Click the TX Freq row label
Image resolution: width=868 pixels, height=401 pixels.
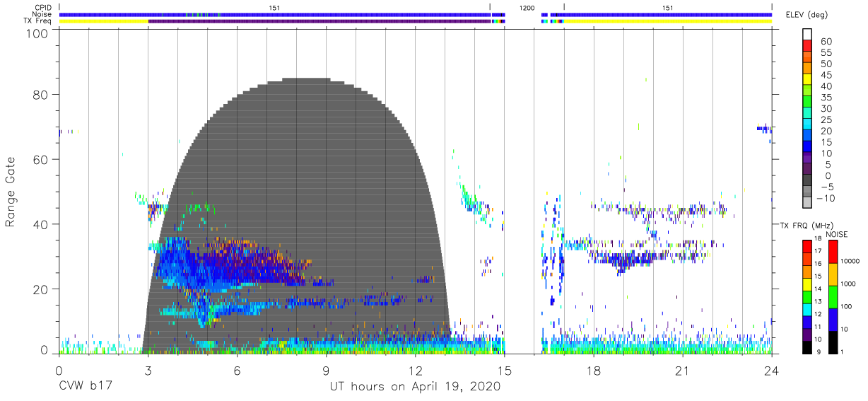pyautogui.click(x=39, y=21)
